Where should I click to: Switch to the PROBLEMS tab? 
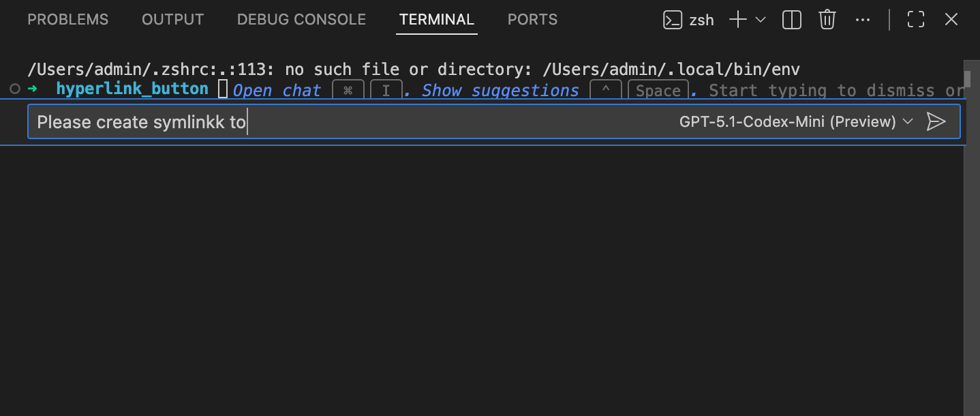point(67,20)
